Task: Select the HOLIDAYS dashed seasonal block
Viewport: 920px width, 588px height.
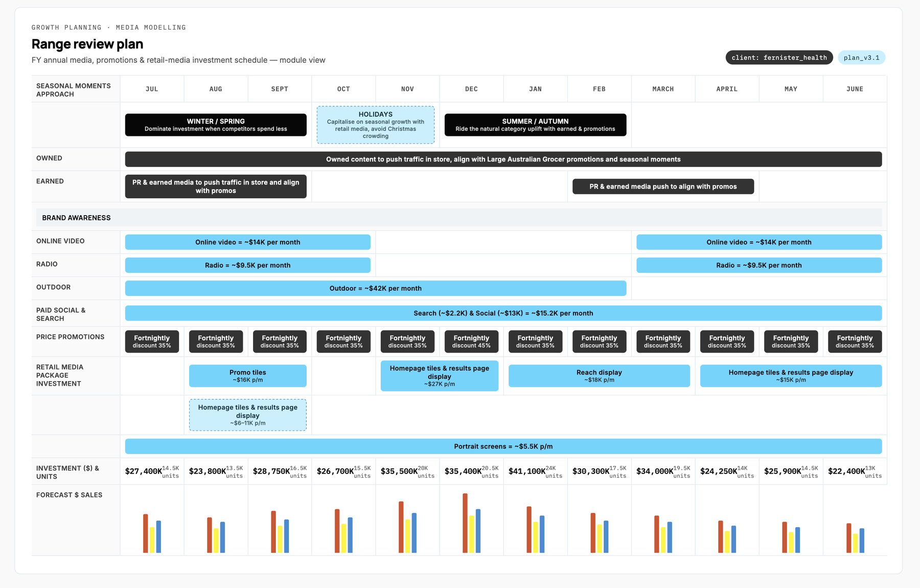Action: coord(376,125)
